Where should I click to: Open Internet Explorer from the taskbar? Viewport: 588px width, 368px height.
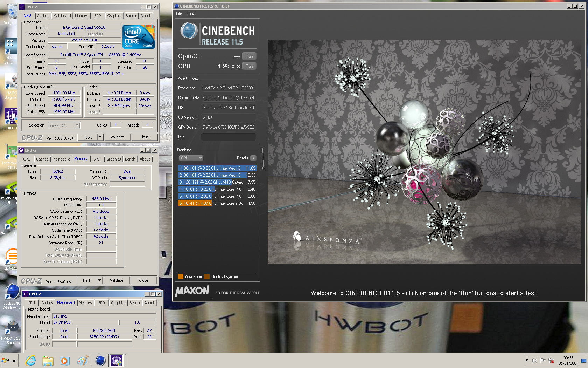tap(31, 360)
